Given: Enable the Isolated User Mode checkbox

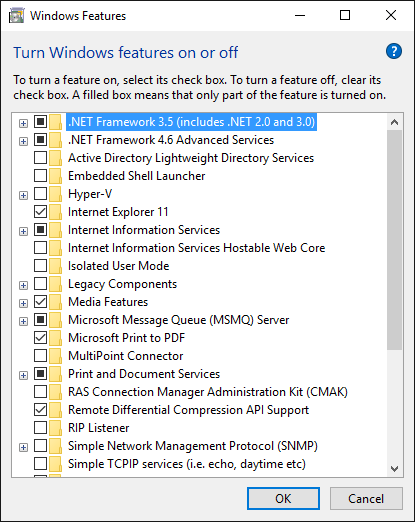Looking at the screenshot, I should tap(40, 265).
